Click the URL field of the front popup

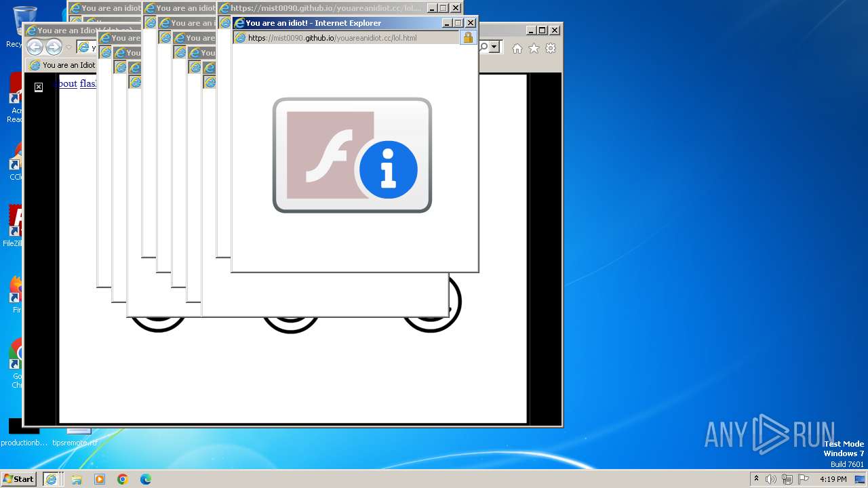pos(347,38)
